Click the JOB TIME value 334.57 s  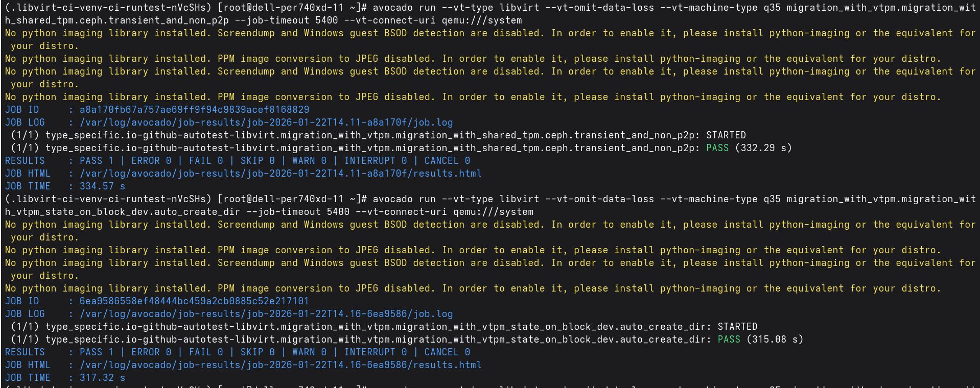(x=102, y=186)
